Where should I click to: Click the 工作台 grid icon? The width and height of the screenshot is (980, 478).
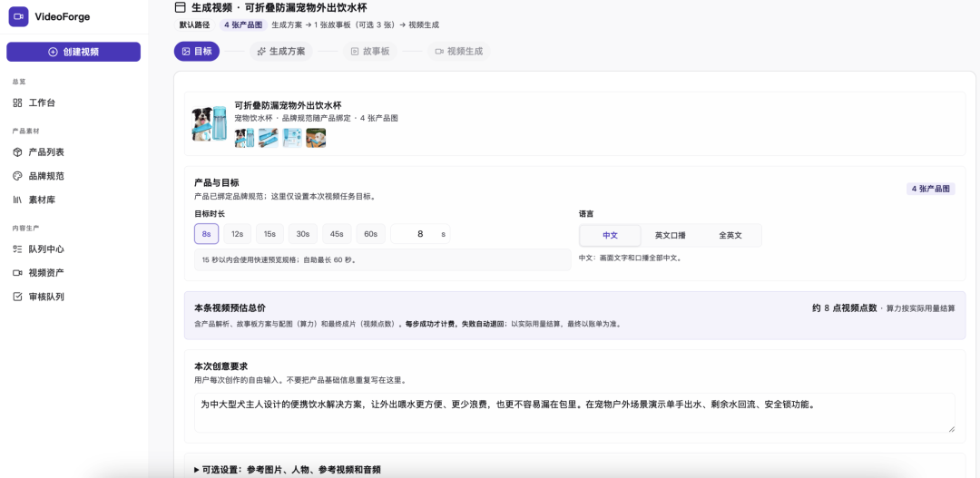(17, 103)
